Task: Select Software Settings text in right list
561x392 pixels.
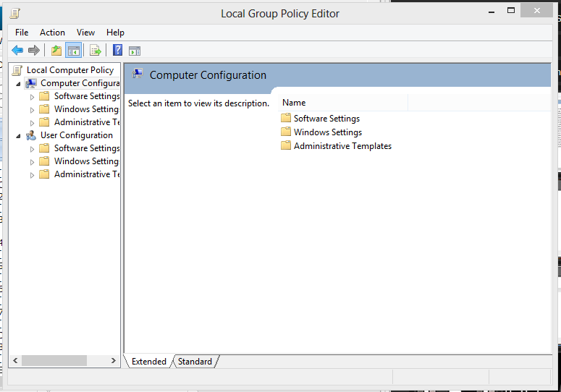Action: 326,119
